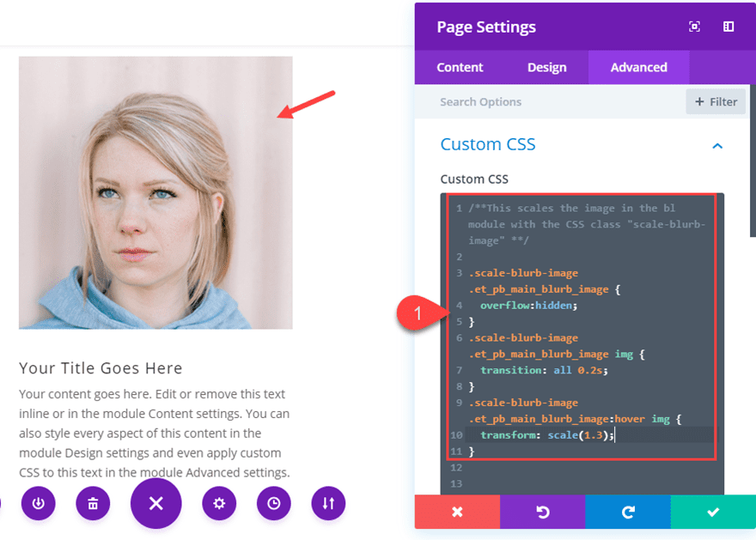The height and width of the screenshot is (540, 756).
Task: Close module actions with the large X icon
Action: [155, 504]
